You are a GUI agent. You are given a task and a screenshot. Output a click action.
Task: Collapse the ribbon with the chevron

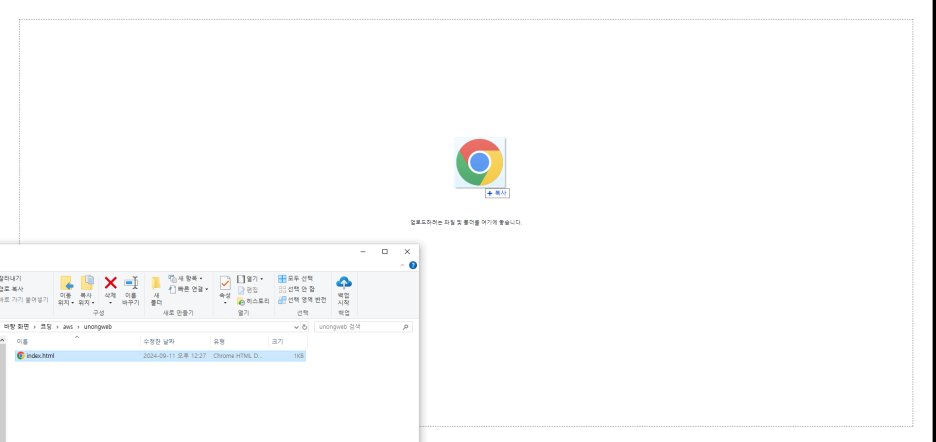(x=402, y=265)
